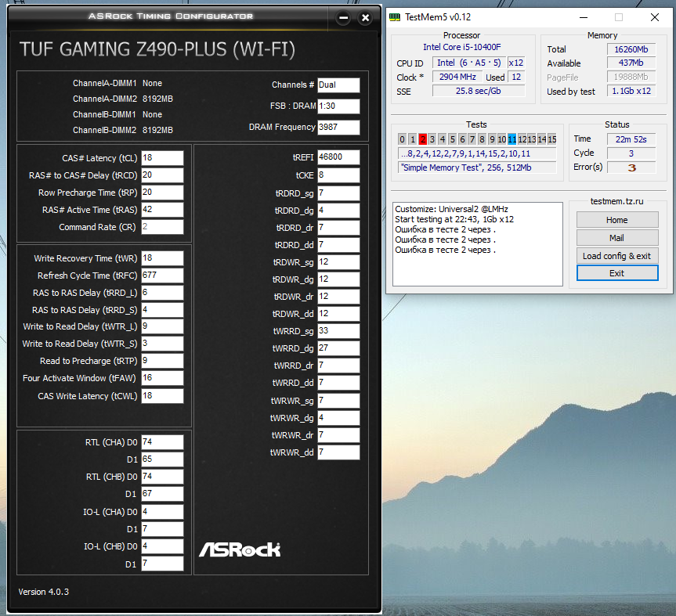The width and height of the screenshot is (676, 616).
Task: Click the DRAM Frequency field 3987
Action: (338, 128)
